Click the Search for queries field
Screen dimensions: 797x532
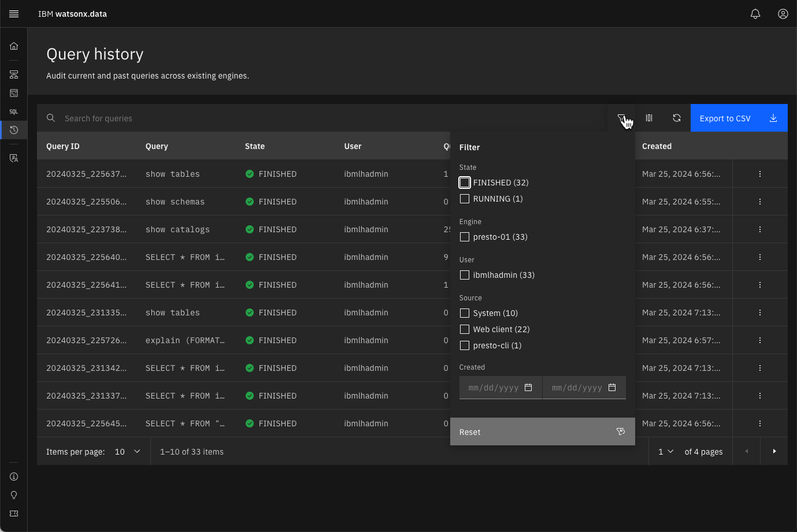[322, 118]
